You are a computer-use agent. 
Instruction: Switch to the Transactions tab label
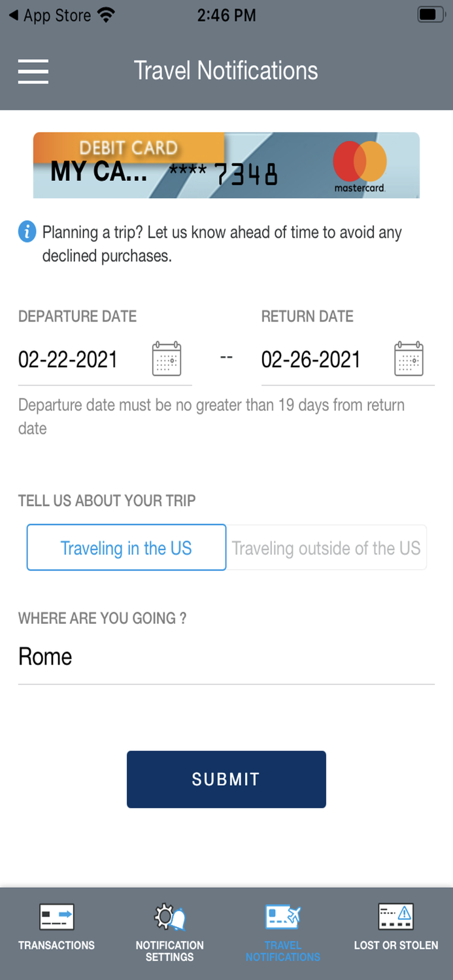(x=56, y=945)
